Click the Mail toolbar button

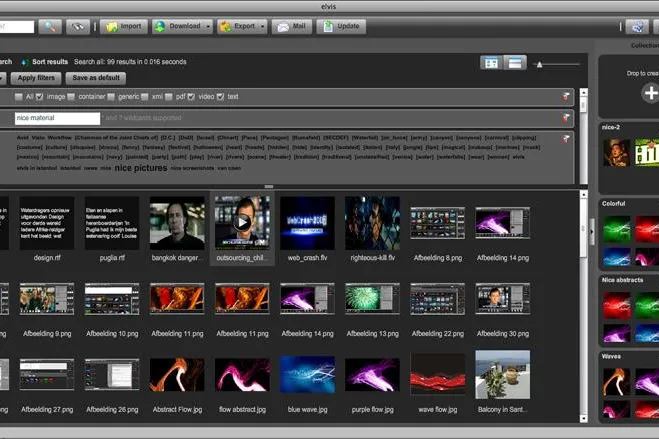point(292,26)
